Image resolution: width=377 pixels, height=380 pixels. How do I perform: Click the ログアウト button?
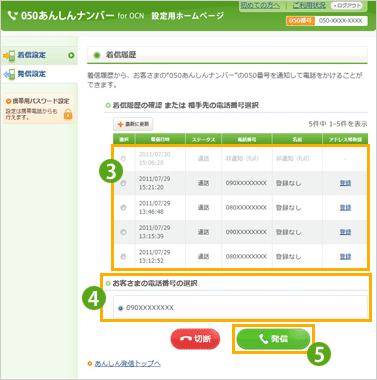[x=346, y=5]
